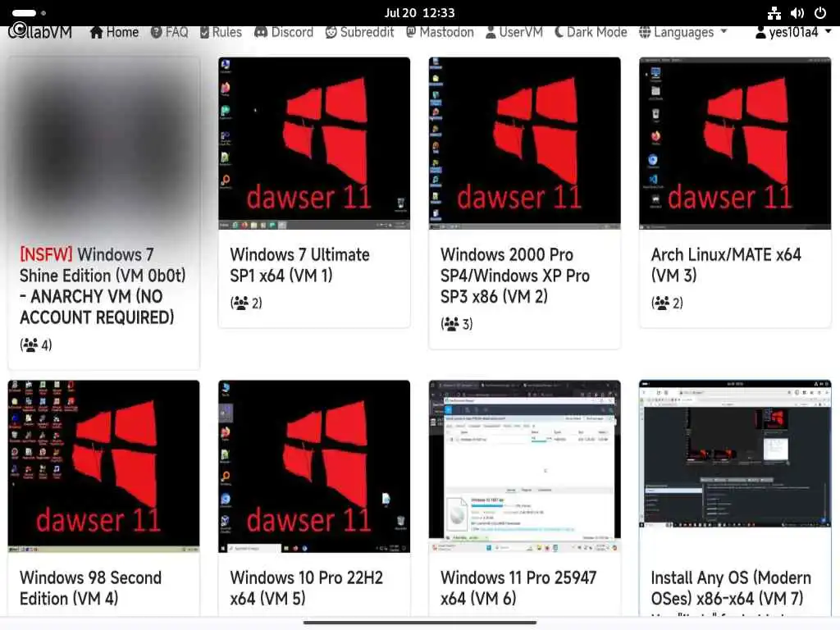This screenshot has width=840, height=630.
Task: Open the FAQ page
Action: (169, 32)
